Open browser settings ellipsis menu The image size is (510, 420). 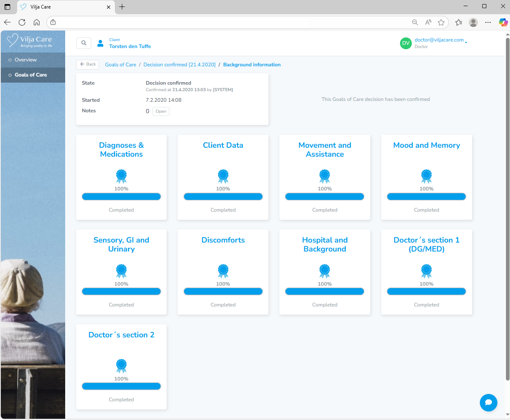pyautogui.click(x=488, y=22)
